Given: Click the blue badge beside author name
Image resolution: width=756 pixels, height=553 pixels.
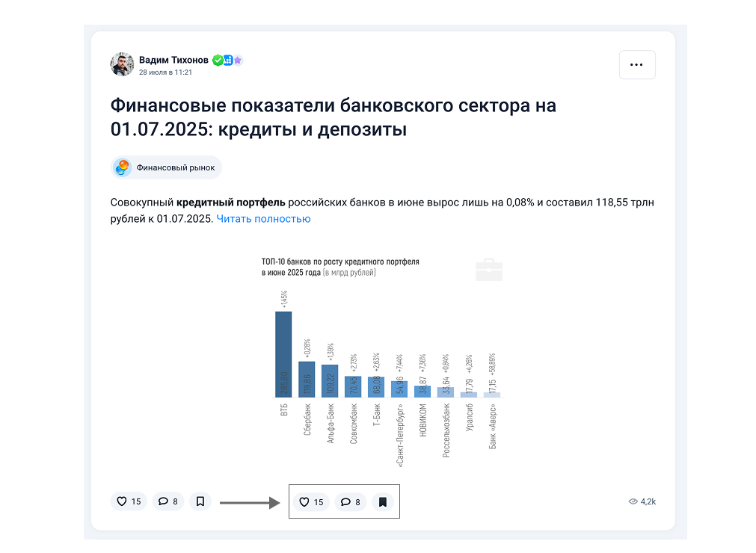Looking at the screenshot, I should [228, 61].
